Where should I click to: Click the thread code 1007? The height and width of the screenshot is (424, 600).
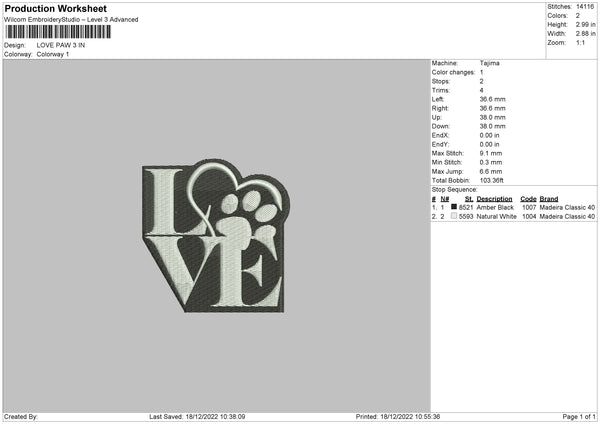pyautogui.click(x=529, y=207)
